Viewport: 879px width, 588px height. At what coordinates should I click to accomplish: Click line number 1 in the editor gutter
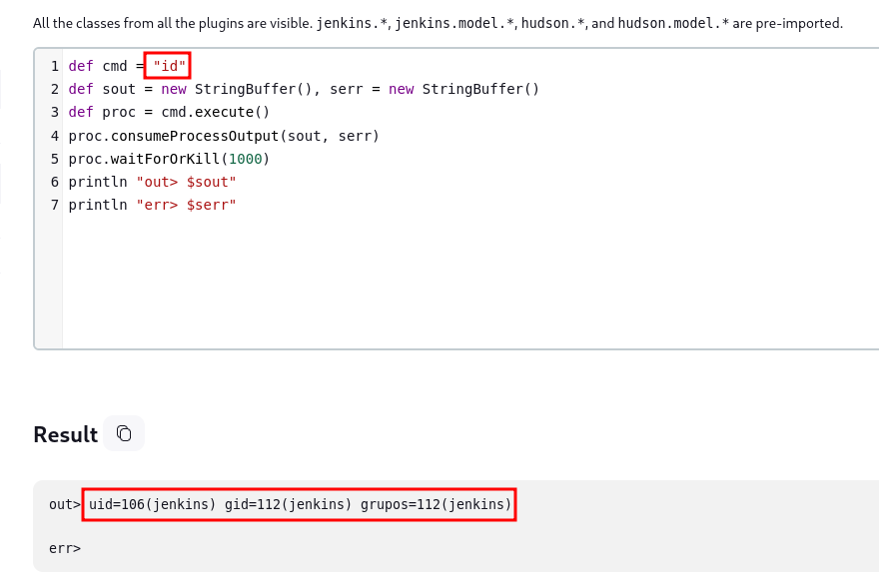tap(54, 66)
